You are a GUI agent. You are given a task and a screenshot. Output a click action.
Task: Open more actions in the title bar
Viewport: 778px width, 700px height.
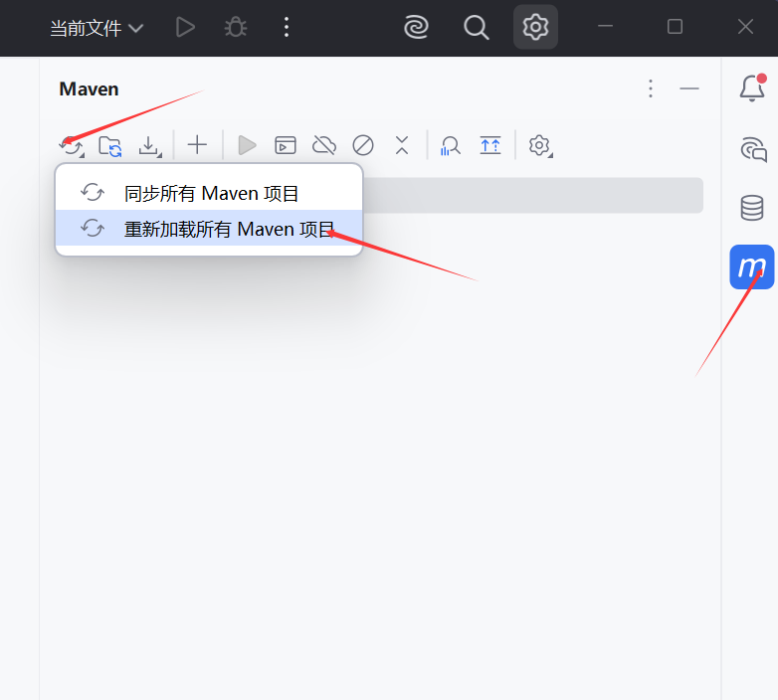287,27
